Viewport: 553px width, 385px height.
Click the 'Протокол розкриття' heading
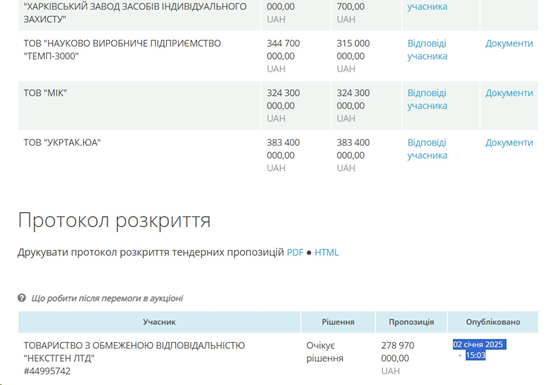[114, 220]
